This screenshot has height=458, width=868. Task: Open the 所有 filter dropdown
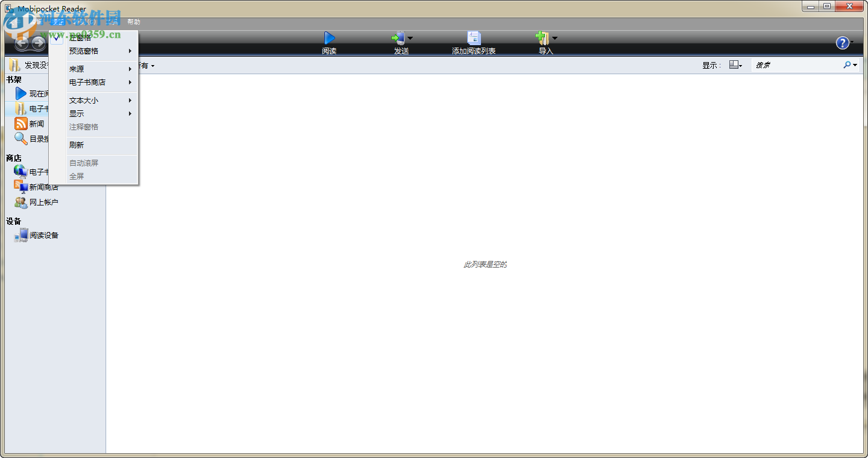point(146,66)
